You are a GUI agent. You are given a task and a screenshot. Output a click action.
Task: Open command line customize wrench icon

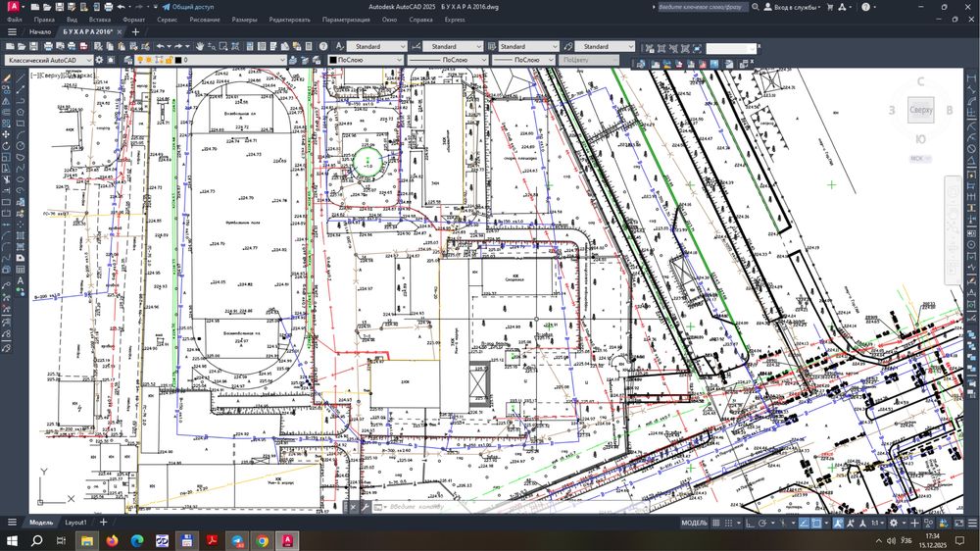point(365,507)
